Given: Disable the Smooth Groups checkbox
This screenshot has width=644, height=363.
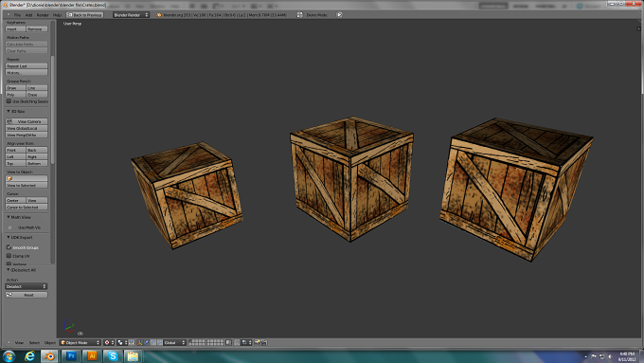Looking at the screenshot, I should click(x=9, y=247).
